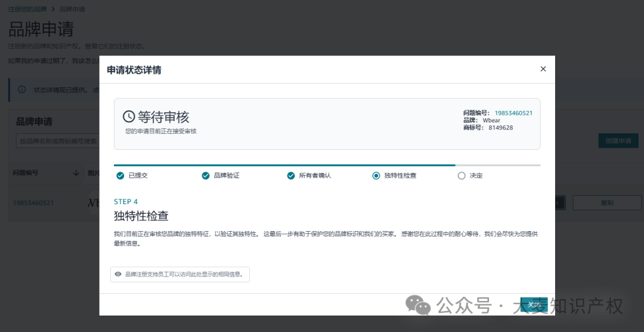Click the 关闭 button in dialog footer
Image resolution: width=644 pixels, height=332 pixels.
[534, 305]
